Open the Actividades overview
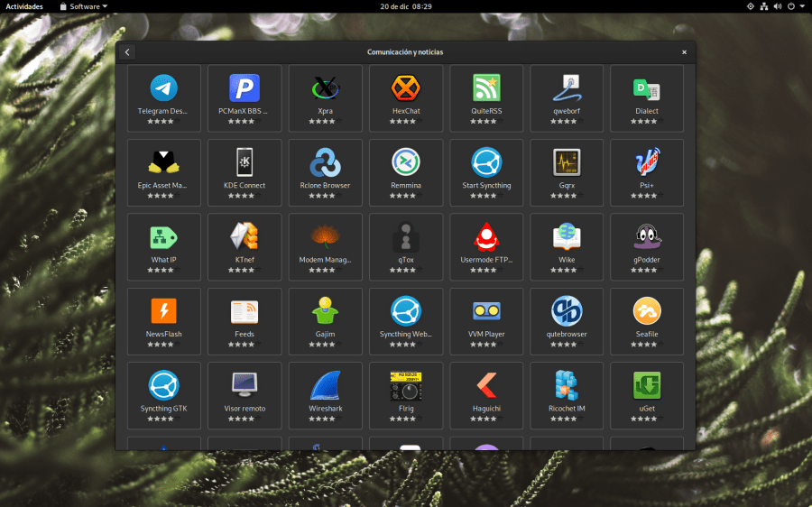The height and width of the screenshot is (507, 812). point(24,6)
